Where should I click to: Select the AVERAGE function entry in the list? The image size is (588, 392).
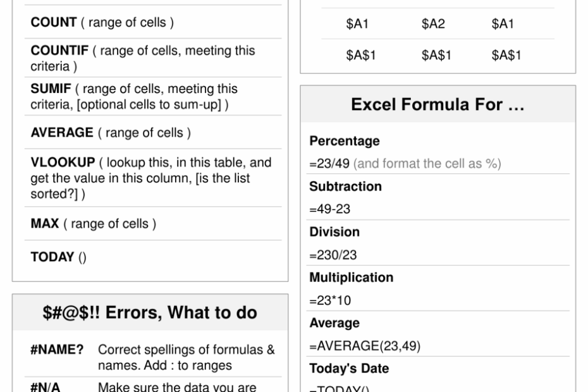111,133
